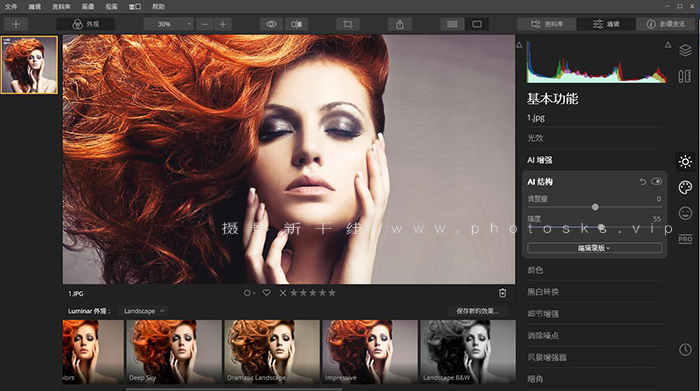Hide the AI 结构 filter with eye icon
This screenshot has width=700, height=391.
point(656,182)
